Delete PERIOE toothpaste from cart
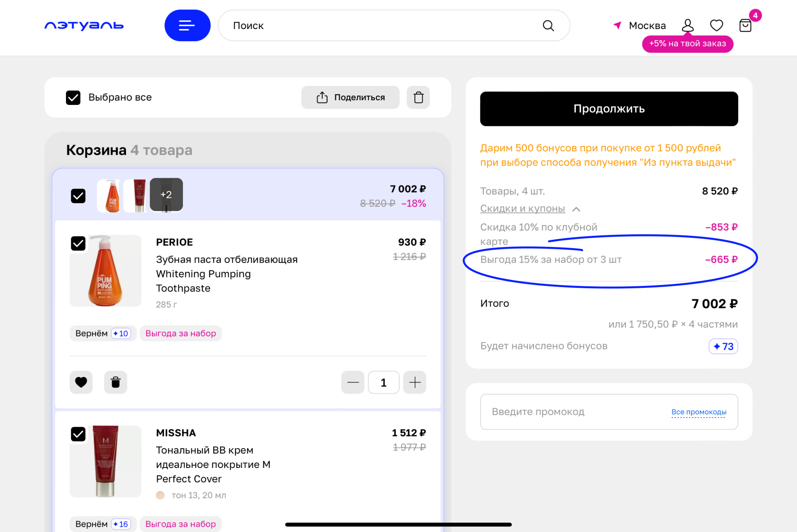Screen dimensions: 797x532 pyautogui.click(x=115, y=382)
